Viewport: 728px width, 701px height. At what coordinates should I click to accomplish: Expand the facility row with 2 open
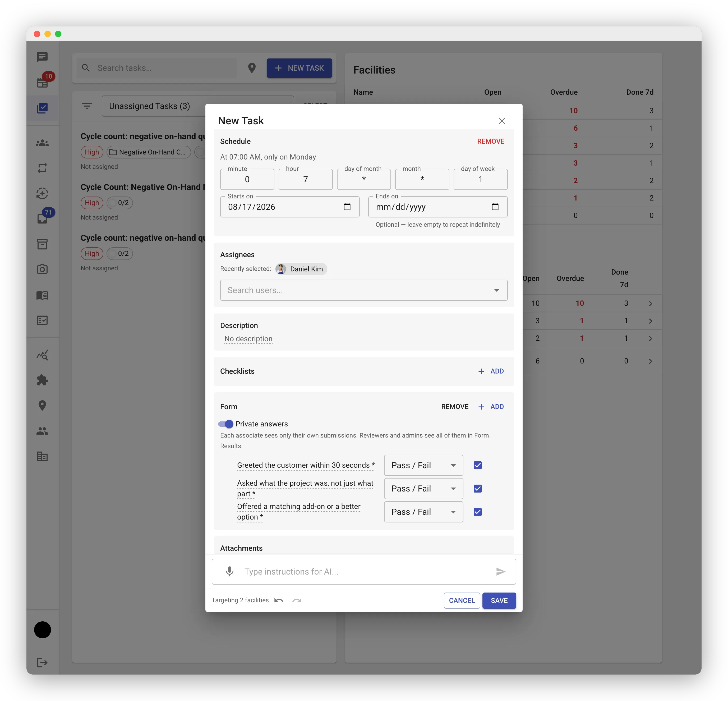[x=650, y=338]
